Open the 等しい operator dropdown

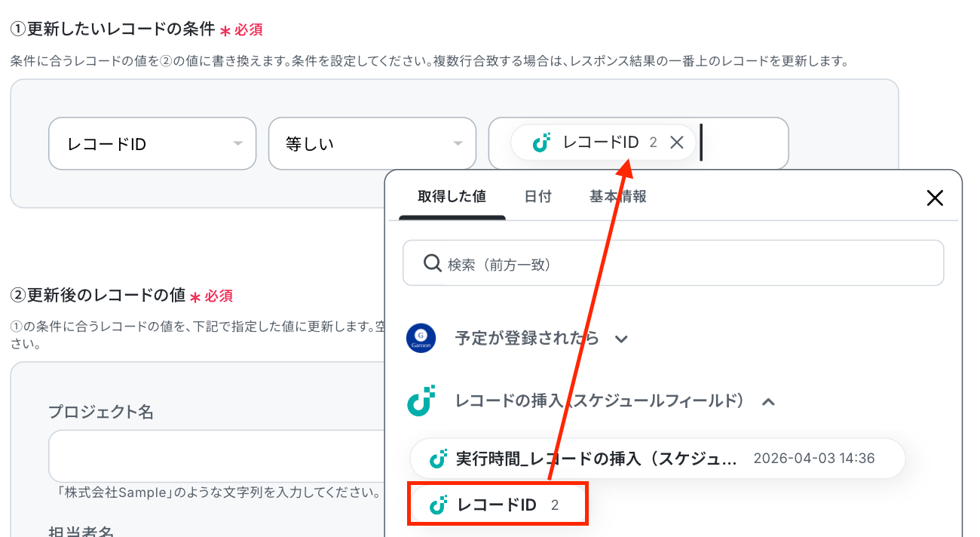(372, 143)
